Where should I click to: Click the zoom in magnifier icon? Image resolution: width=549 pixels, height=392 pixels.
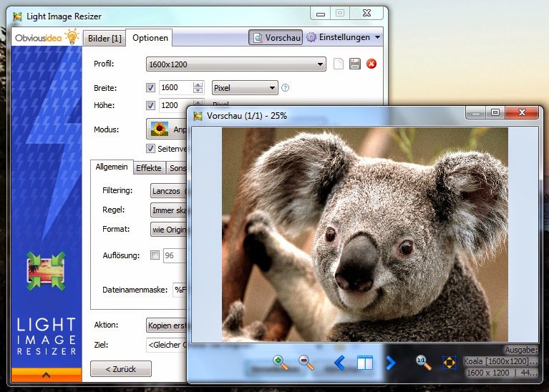(x=281, y=363)
